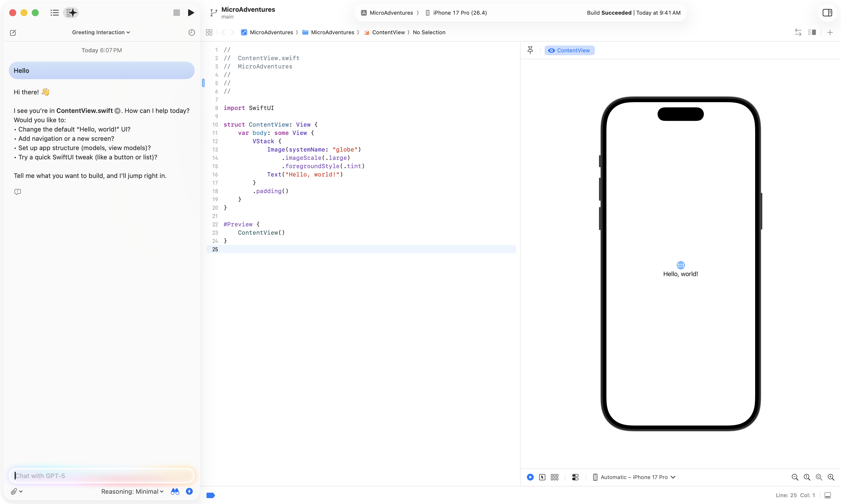This screenshot has height=504, width=841.
Task: Toggle the debug area at bottom right
Action: [828, 495]
